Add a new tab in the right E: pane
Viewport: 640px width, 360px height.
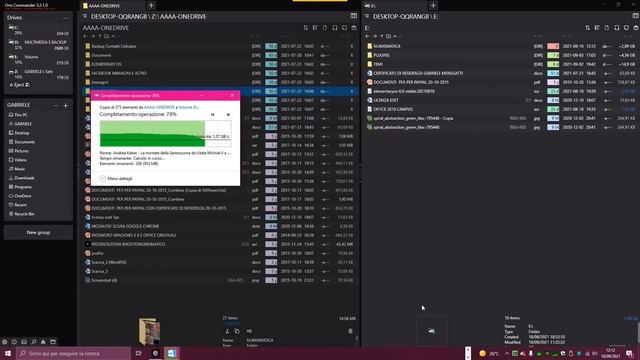pos(433,5)
